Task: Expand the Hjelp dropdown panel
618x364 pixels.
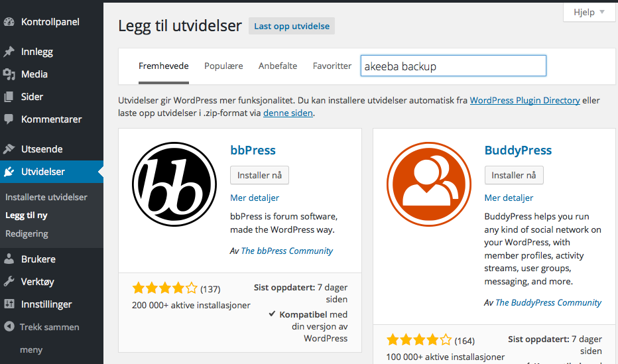Action: (x=588, y=13)
